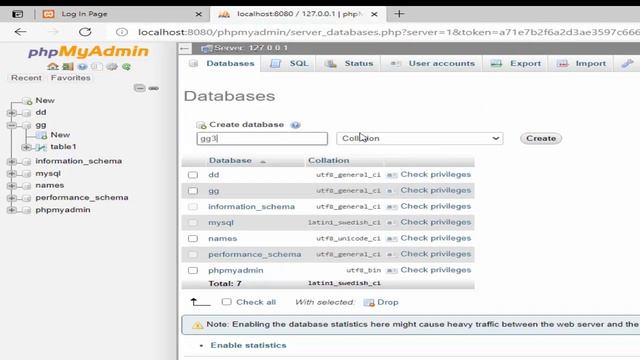Open the information_schema database link in table

coord(251,207)
